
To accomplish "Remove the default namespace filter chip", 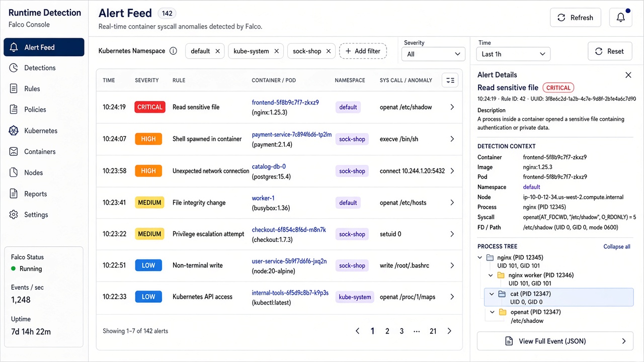I will (x=217, y=51).
